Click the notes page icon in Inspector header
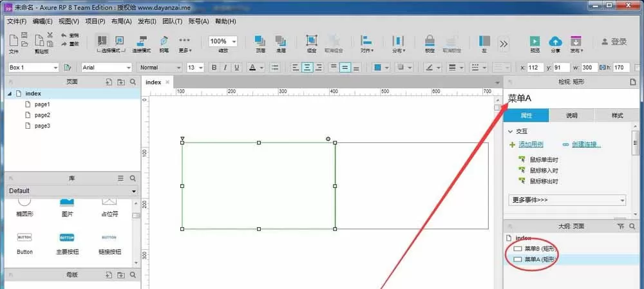Image resolution: width=644 pixels, height=289 pixels. (633, 82)
